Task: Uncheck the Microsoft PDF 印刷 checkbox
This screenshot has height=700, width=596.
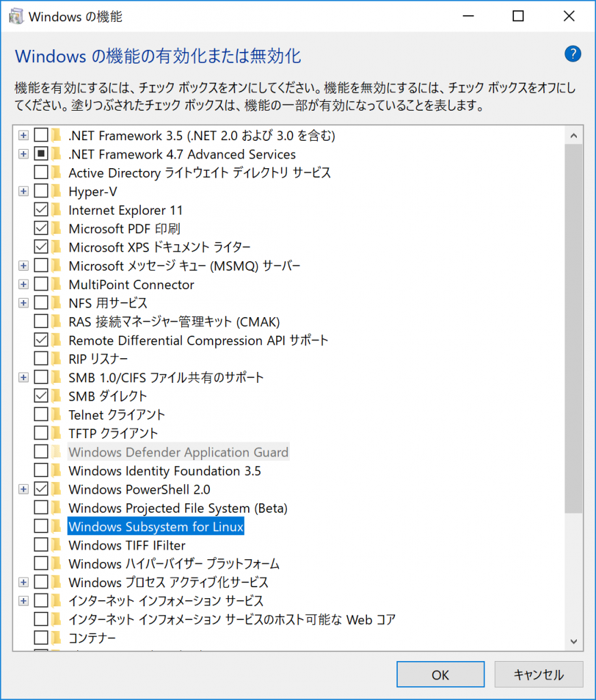Action: click(x=41, y=228)
